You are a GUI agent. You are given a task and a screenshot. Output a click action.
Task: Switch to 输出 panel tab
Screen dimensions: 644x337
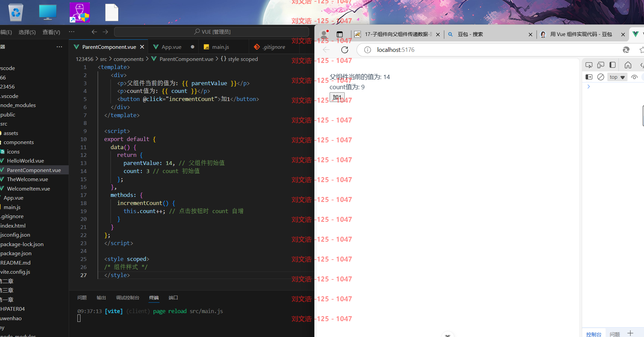tap(101, 298)
